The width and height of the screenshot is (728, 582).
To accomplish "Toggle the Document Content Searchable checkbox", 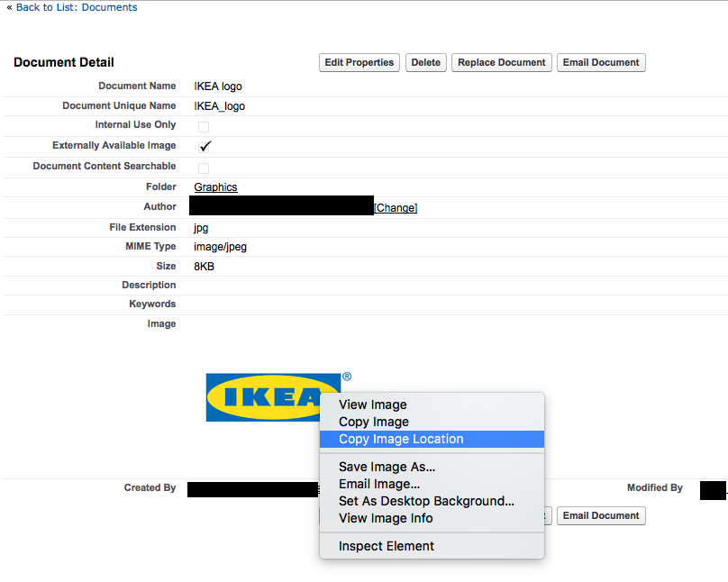I will (204, 168).
